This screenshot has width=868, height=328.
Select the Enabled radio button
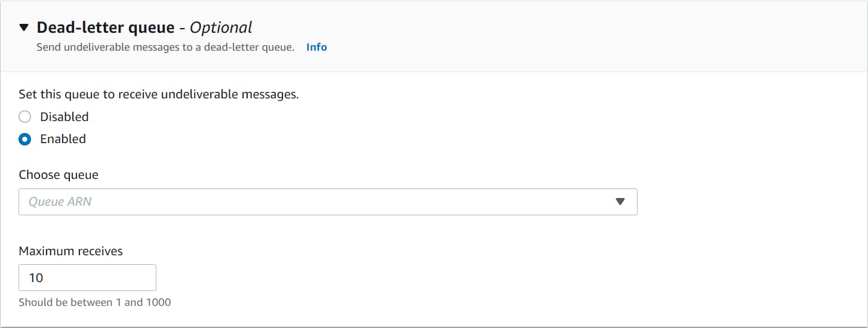(x=25, y=139)
